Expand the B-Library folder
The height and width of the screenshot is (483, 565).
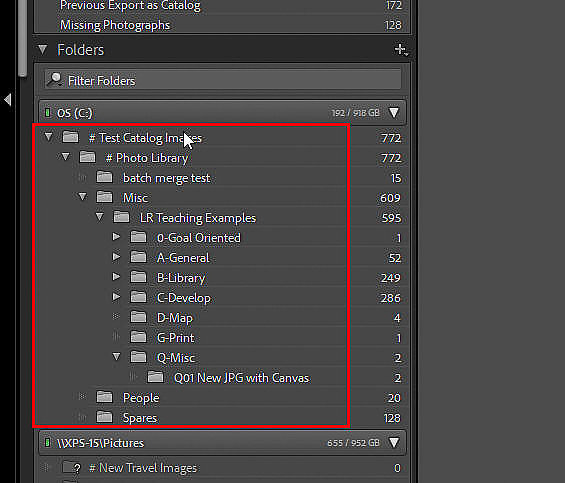[x=116, y=277]
